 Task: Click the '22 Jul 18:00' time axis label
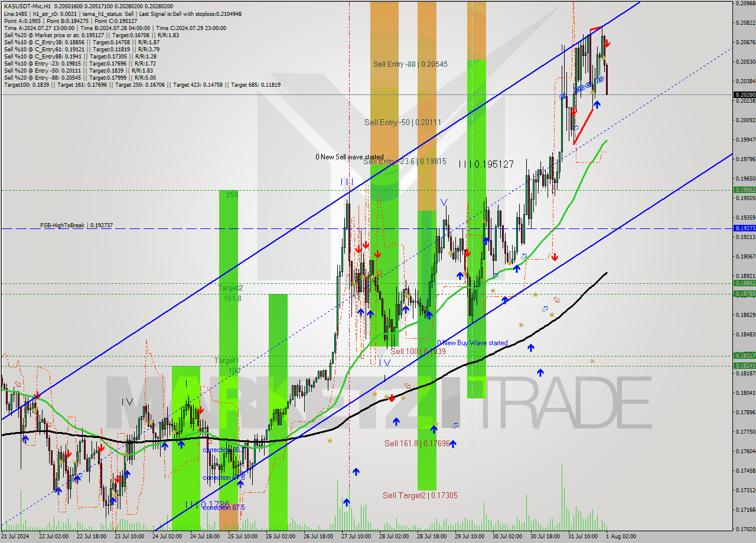point(92,537)
